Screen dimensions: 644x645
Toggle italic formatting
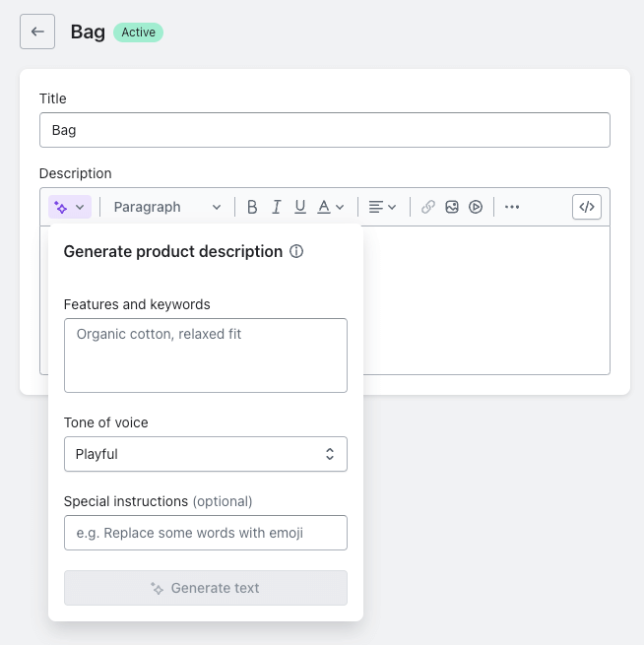tap(277, 207)
